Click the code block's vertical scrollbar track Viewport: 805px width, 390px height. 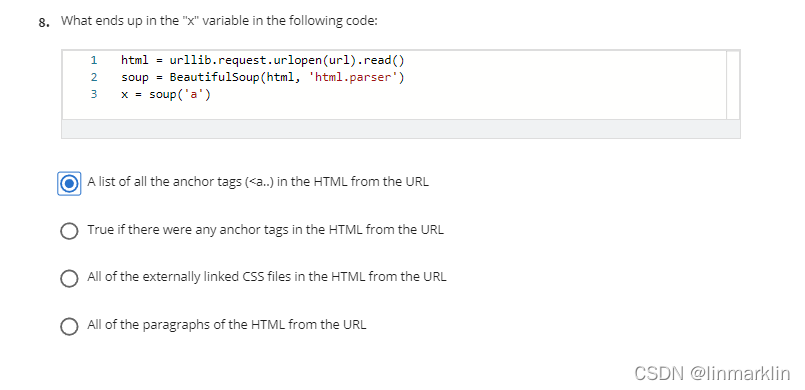tap(733, 85)
